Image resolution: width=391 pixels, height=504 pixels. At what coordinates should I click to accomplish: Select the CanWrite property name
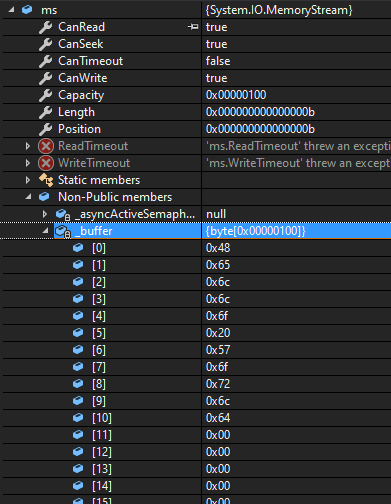(83, 78)
